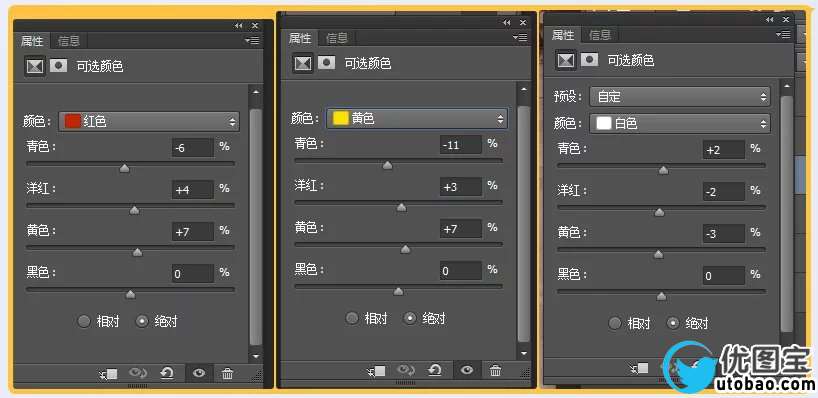
Task: Click adjustment icon in red Selective Color panel
Action: coord(35,66)
